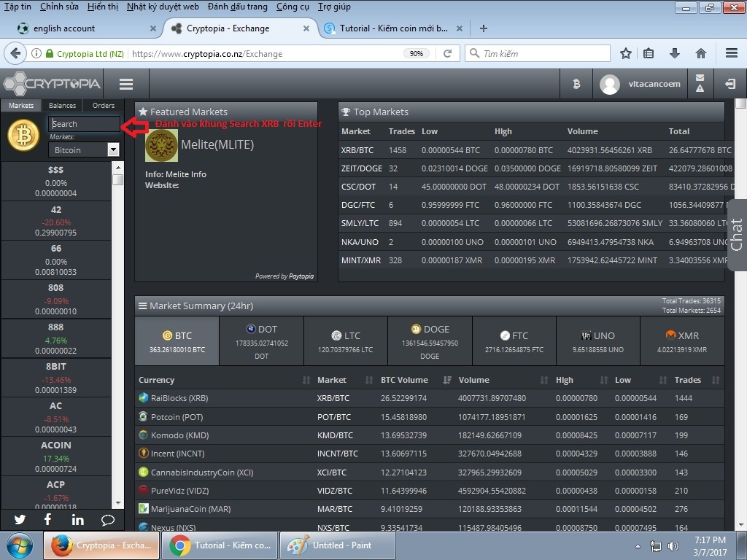This screenshot has width=747, height=560.
Task: Open the 8BIT market in the sidebar list
Action: 55,378
